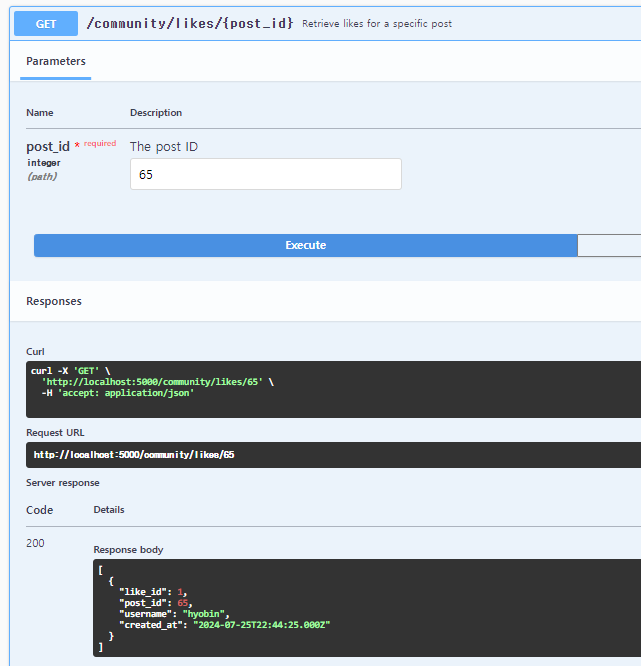Viewport: 641px width, 666px height.
Task: Click the '(path)' location label
Action: point(42,176)
